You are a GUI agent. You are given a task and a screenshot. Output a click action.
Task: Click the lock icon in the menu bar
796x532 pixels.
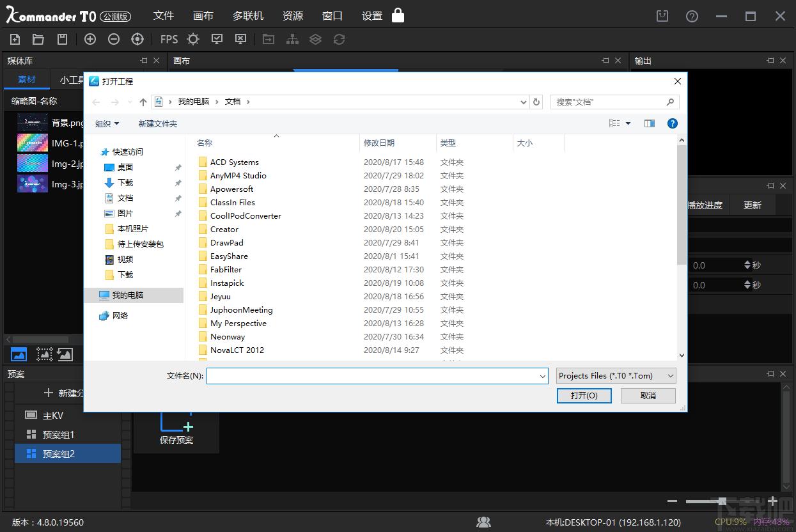(x=398, y=15)
